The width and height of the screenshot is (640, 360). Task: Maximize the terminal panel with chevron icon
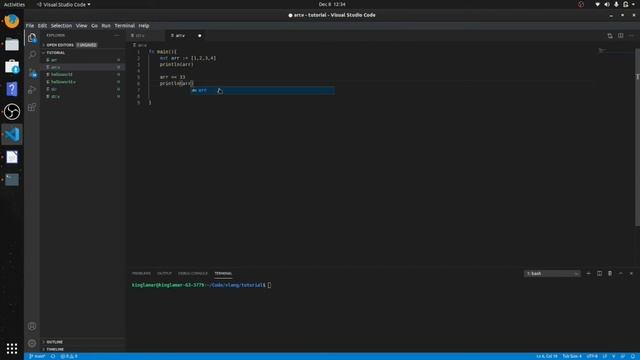click(620, 273)
